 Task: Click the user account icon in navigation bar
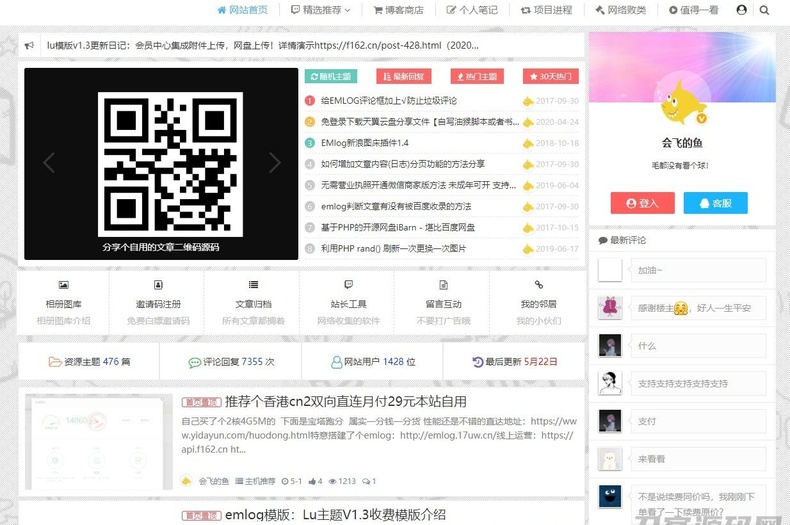[741, 10]
